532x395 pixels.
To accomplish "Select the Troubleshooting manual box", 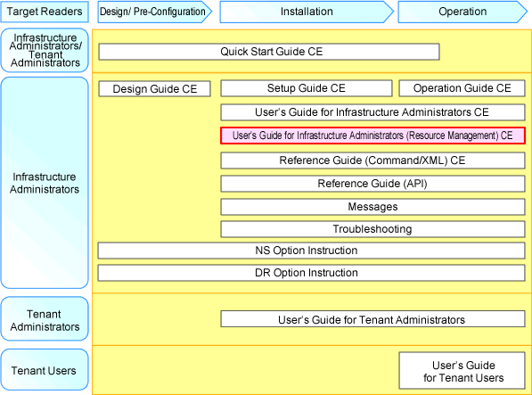I will (x=372, y=229).
